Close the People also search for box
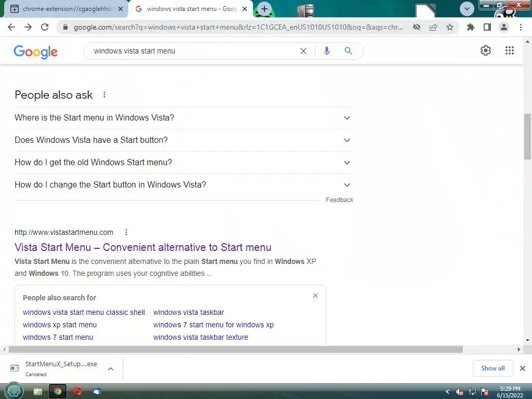Screen dimensions: 532x399 pyautogui.click(x=315, y=296)
